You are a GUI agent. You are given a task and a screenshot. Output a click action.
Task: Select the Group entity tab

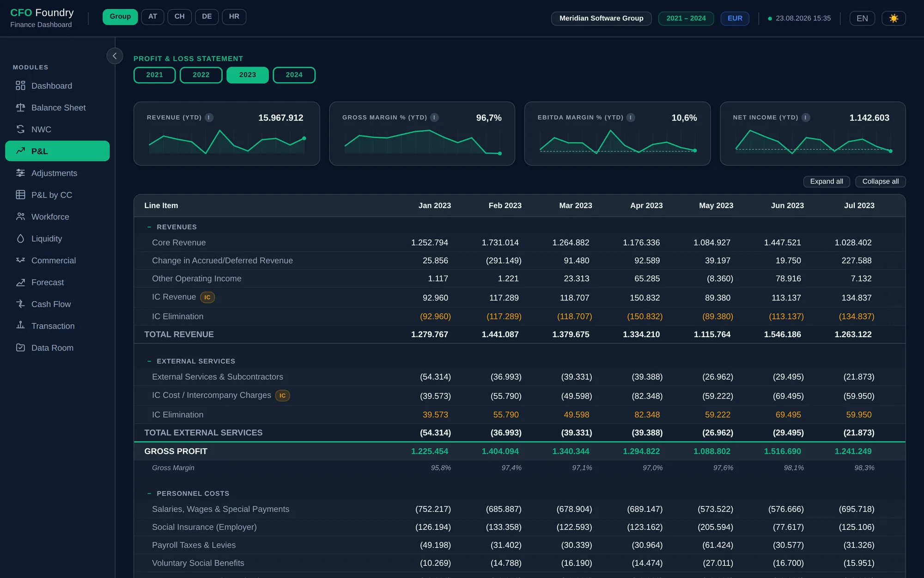120,17
